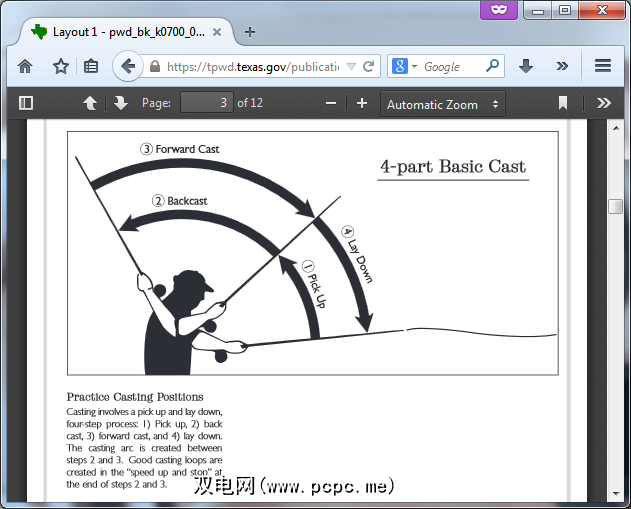Viewport: 631px width, 509px height.
Task: Click the search magnifier icon
Action: tap(493, 66)
